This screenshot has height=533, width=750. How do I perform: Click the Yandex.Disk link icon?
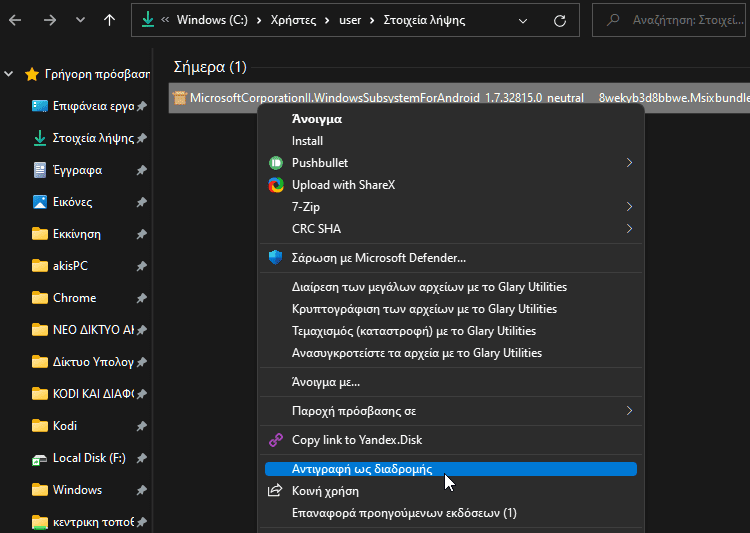click(x=276, y=440)
